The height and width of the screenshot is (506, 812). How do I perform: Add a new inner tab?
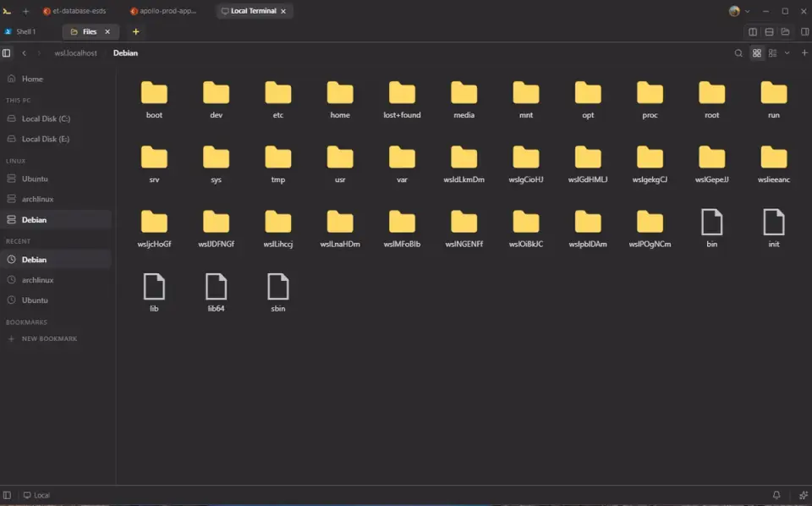135,31
